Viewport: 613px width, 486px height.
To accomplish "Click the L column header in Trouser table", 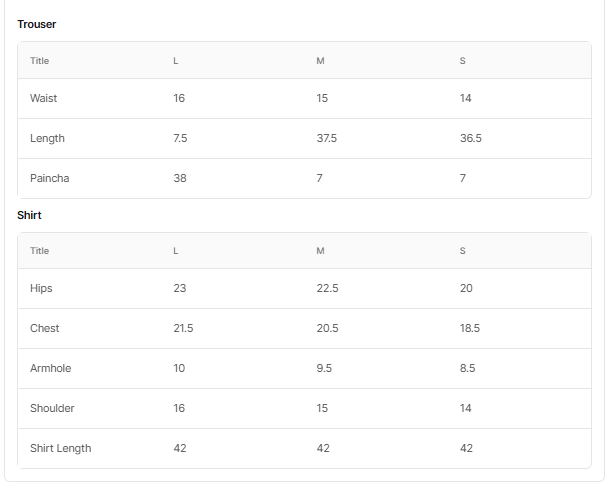I will pos(176,61).
